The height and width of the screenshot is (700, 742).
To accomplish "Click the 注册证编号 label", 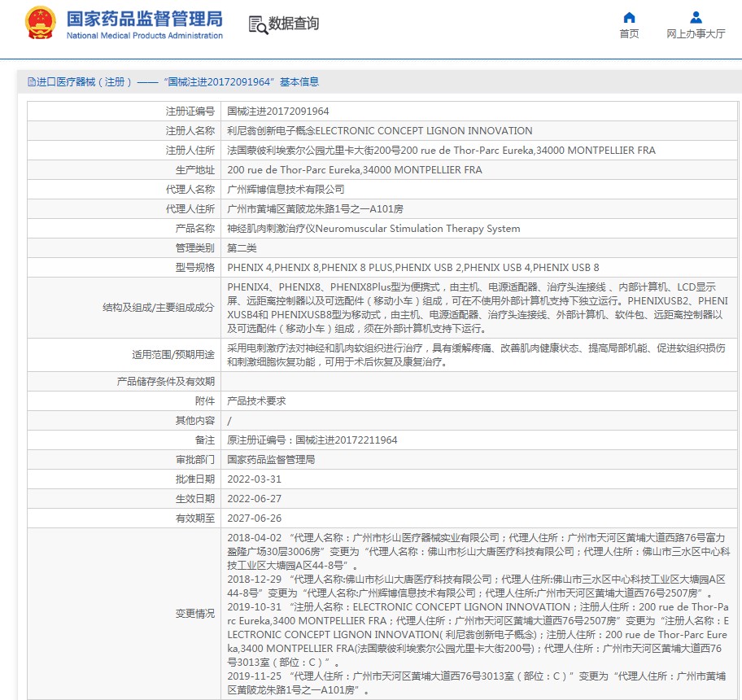I will coord(190,112).
